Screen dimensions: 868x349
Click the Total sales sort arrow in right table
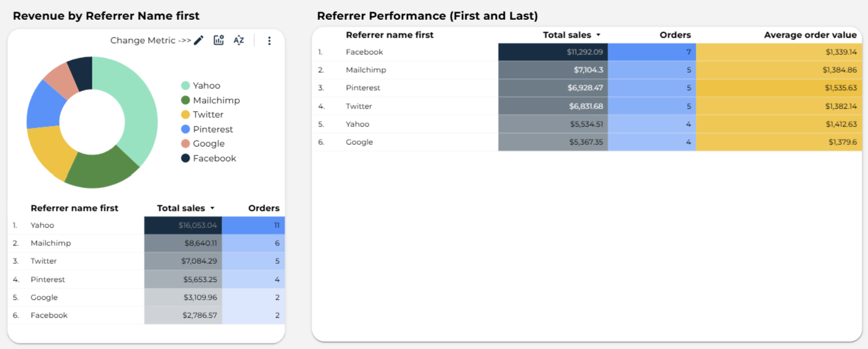[598, 36]
